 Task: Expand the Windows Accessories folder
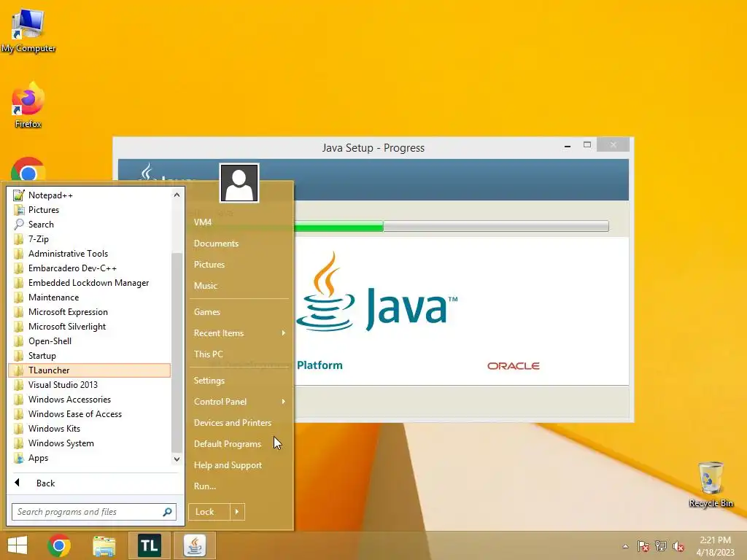click(x=89, y=400)
